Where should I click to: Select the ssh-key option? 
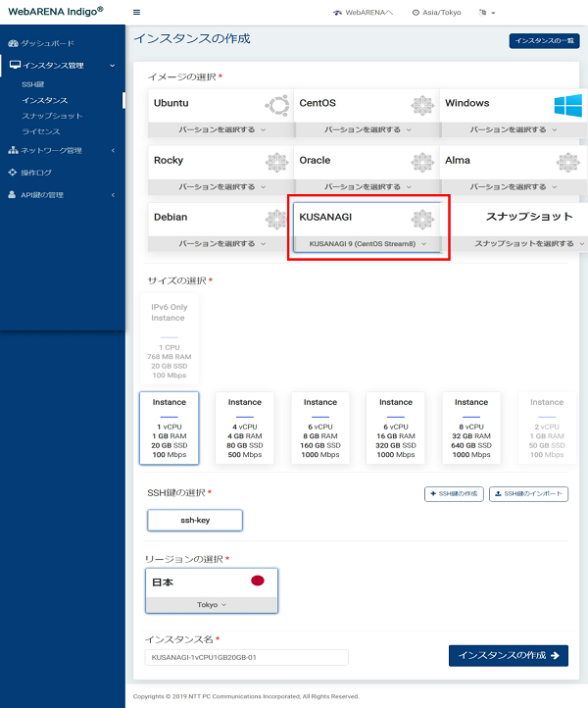[194, 520]
